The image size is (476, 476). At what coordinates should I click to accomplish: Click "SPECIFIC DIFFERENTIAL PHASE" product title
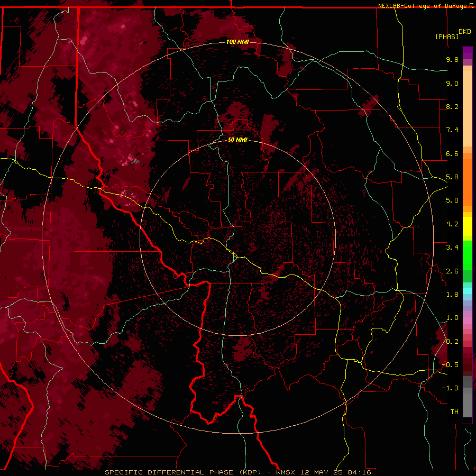pyautogui.click(x=169, y=472)
